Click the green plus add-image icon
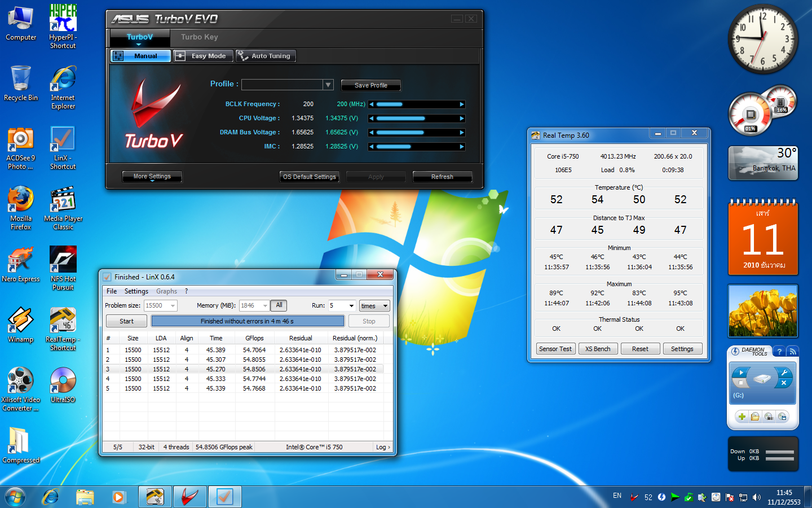This screenshot has height=508, width=812. [742, 417]
